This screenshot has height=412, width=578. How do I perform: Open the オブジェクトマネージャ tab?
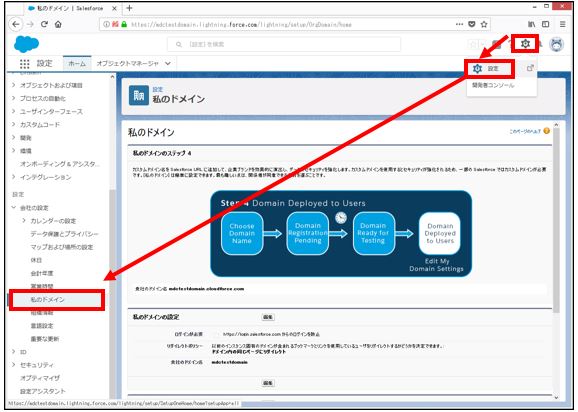point(128,63)
